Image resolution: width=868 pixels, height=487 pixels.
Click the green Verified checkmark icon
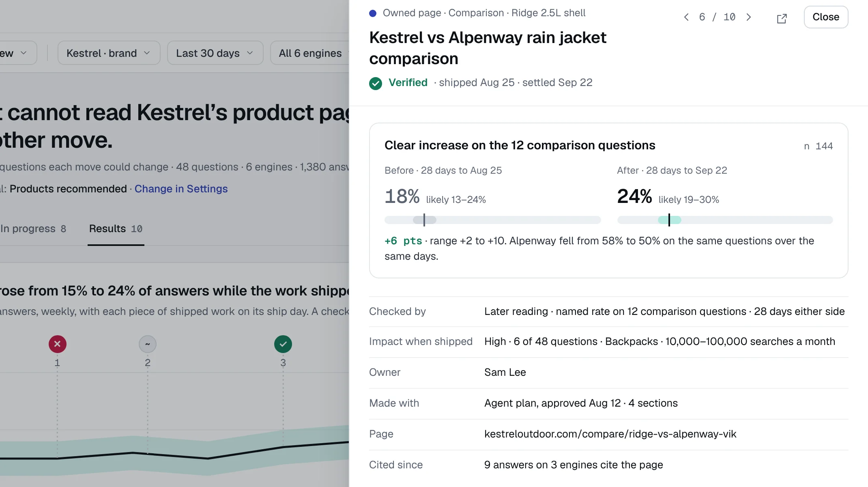click(376, 83)
